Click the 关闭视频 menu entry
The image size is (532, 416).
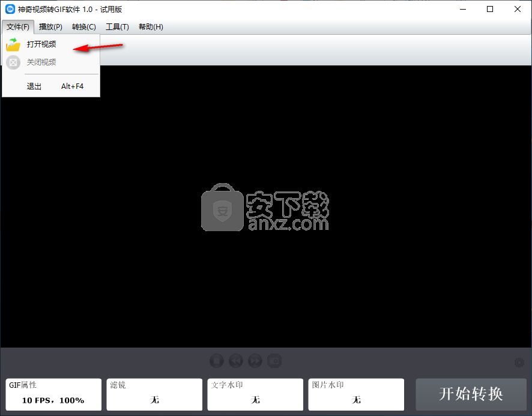point(51,62)
